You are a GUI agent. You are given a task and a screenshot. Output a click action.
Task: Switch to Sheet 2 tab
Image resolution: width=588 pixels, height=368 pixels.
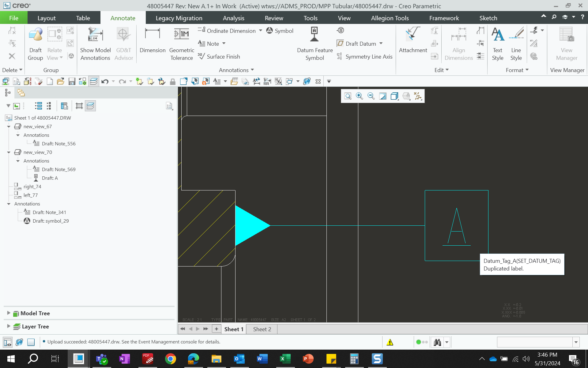[x=262, y=329]
